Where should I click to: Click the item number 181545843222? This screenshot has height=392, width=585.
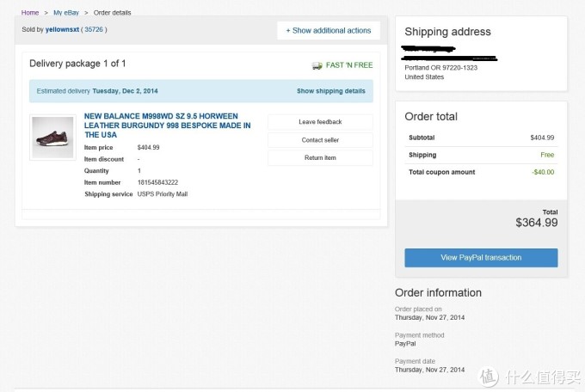pyautogui.click(x=157, y=182)
